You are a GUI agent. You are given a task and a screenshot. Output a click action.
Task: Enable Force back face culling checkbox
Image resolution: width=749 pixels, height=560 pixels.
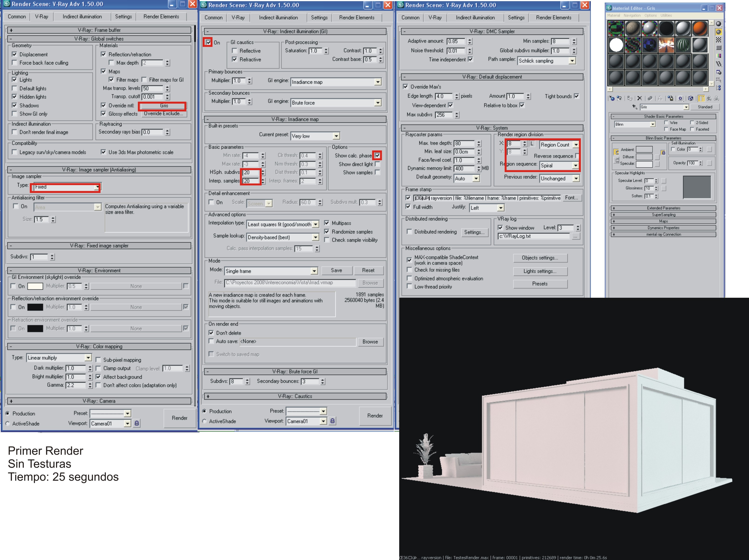coord(15,63)
